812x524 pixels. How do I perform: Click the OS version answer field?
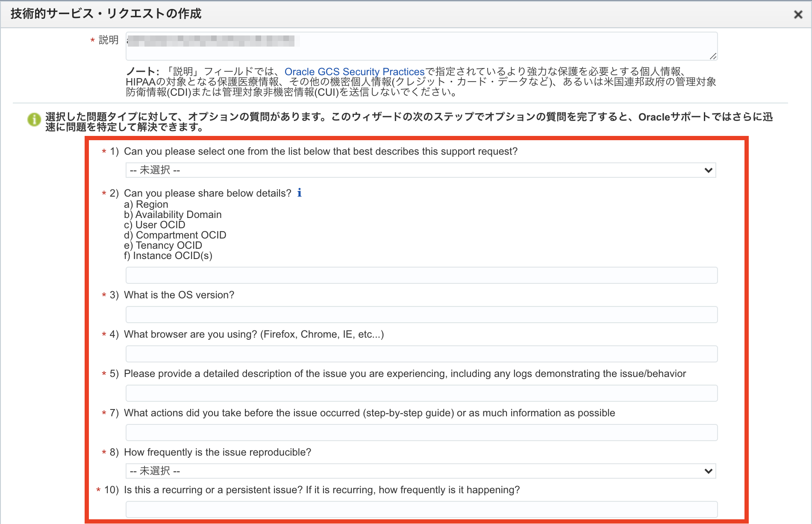pos(421,315)
